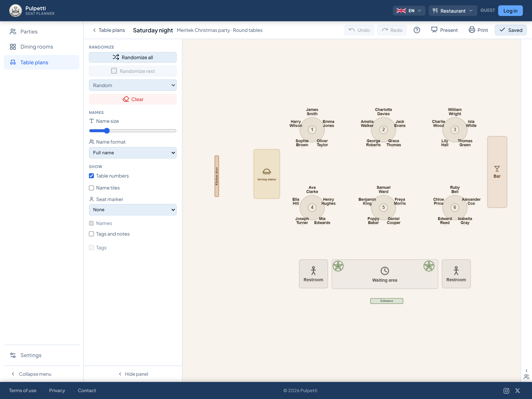Screen dimensions: 532x399
Task: Click the help question mark icon
Action: (417, 30)
